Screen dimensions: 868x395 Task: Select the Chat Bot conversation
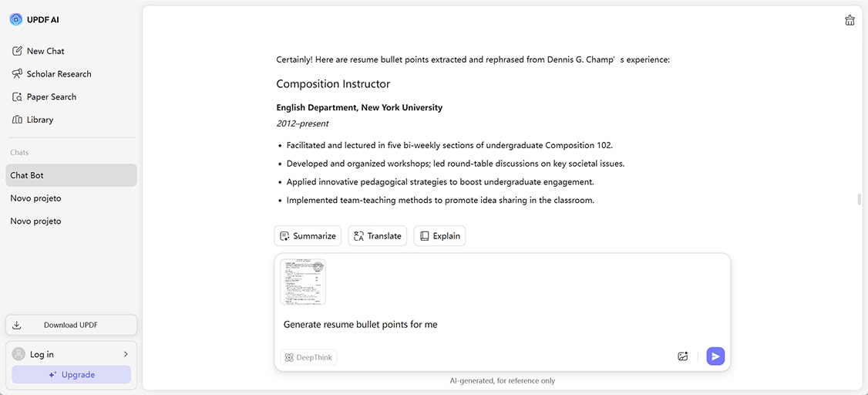(71, 175)
